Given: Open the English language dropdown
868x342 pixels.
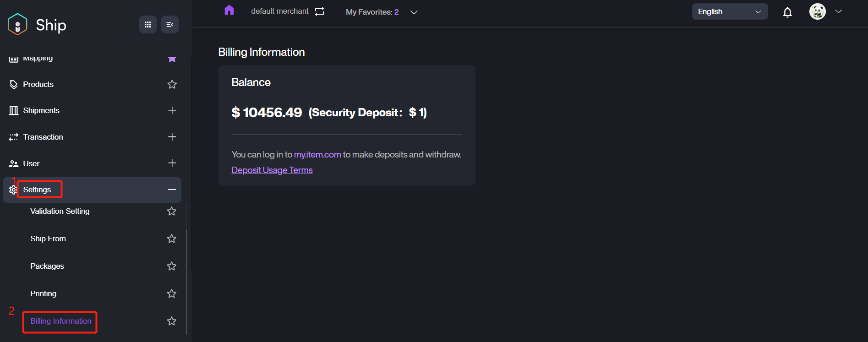Looking at the screenshot, I should tap(729, 12).
